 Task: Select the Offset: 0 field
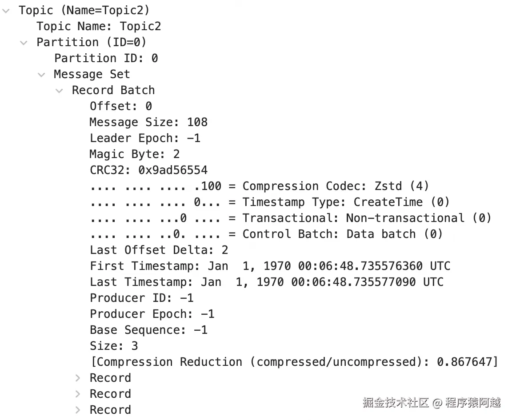pyautogui.click(x=121, y=106)
